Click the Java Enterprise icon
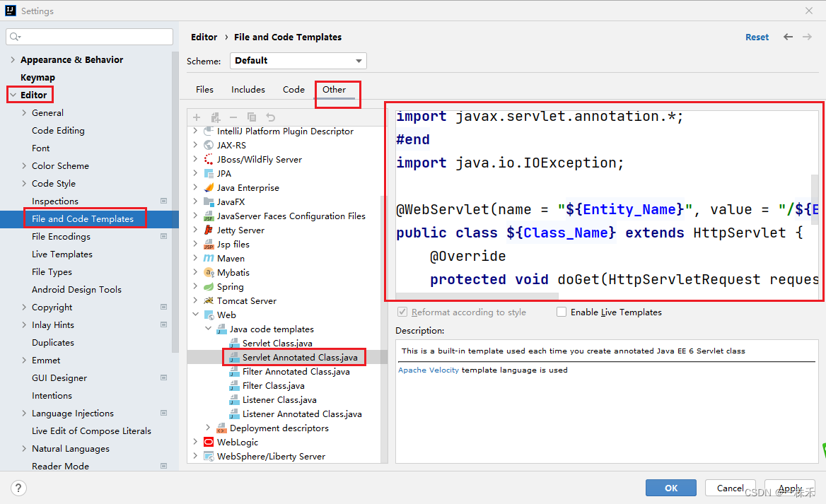826x504 pixels. point(209,187)
